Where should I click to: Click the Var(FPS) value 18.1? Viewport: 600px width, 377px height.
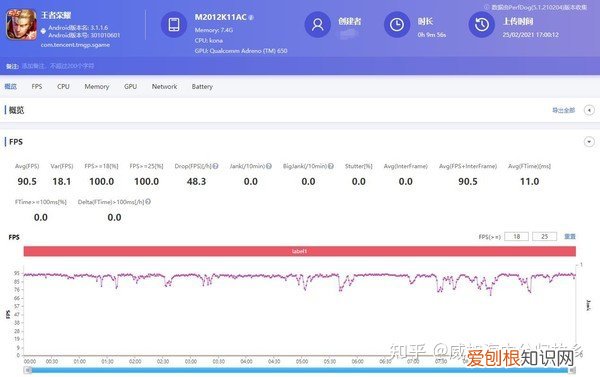tap(62, 181)
